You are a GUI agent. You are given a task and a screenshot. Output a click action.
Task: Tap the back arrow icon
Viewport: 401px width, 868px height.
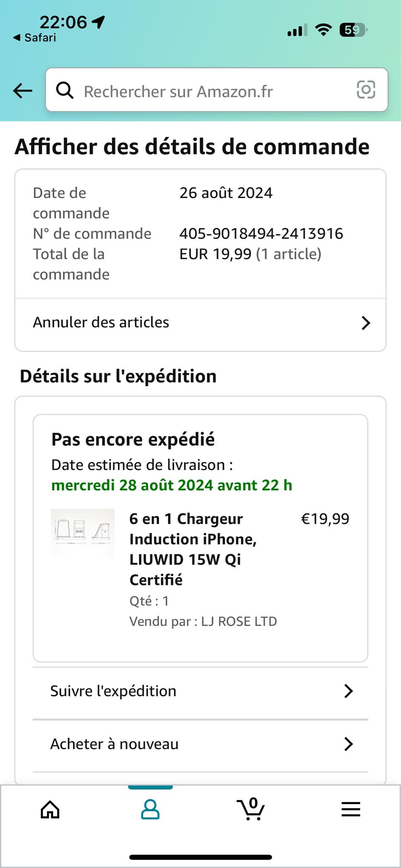click(23, 90)
